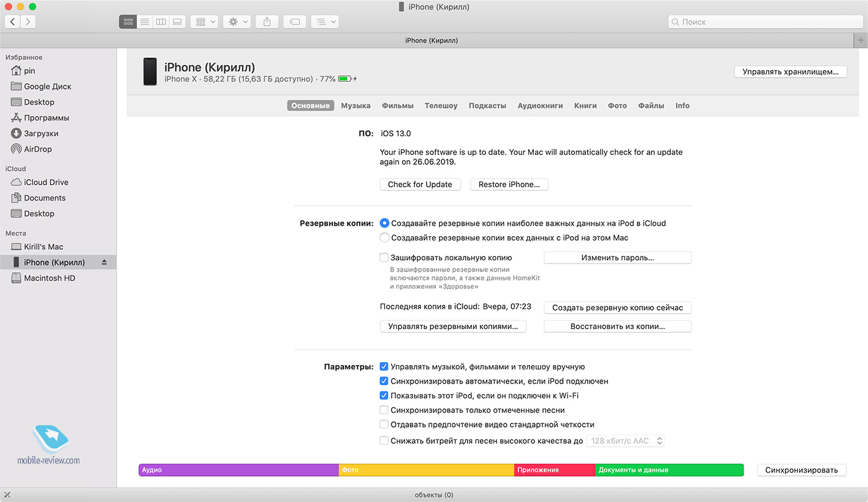Click the Share toolbar icon
This screenshot has height=502, width=868.
(267, 22)
